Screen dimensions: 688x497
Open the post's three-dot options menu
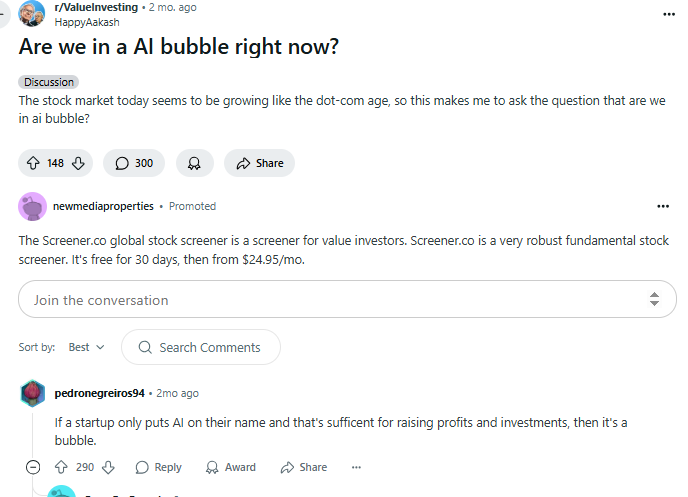pos(668,14)
